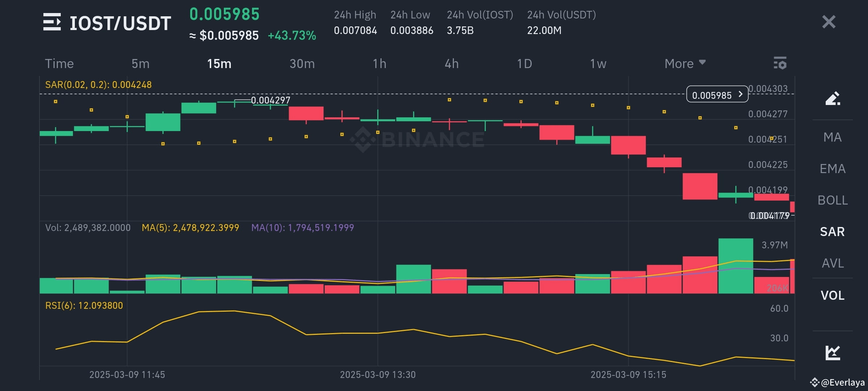The image size is (868, 391).
Task: Click the timestamp 2025-03-09 13:30 on the axis
Action: click(x=378, y=375)
